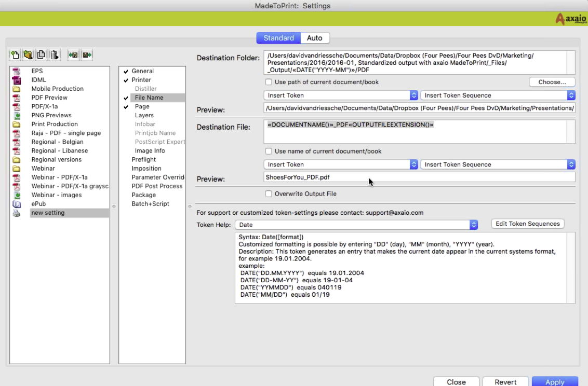Switch to the Standard tab
The height and width of the screenshot is (386, 588).
[278, 38]
